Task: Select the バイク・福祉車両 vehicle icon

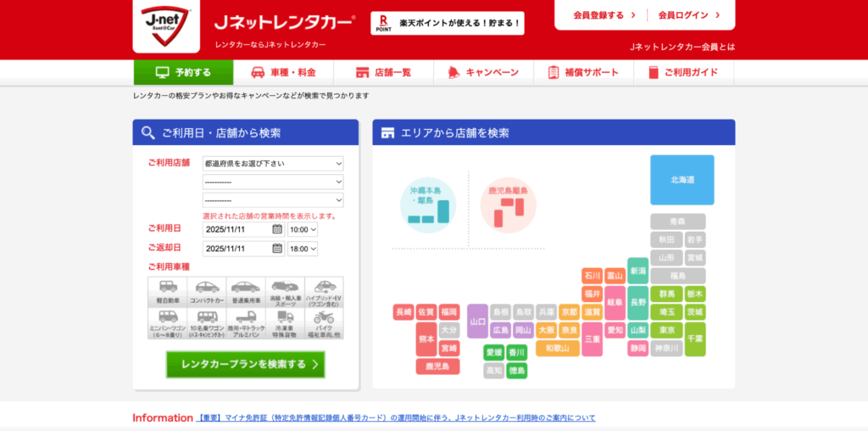Action: pos(324,323)
